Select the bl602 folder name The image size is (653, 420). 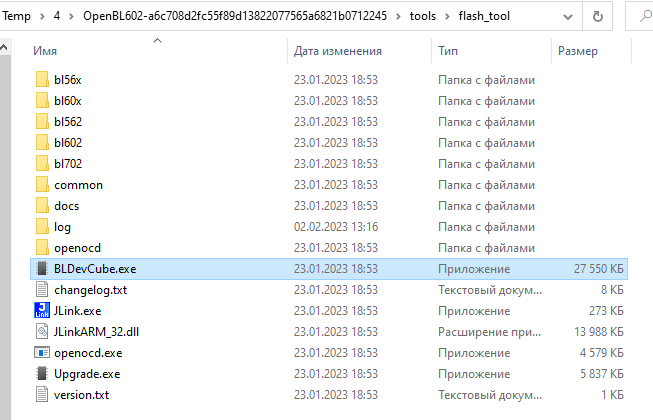point(68,143)
